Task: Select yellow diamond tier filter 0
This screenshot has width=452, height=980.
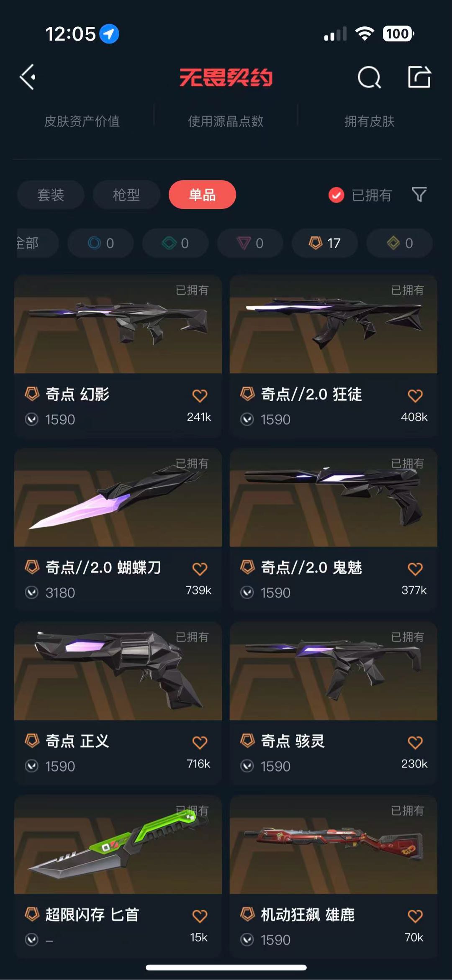Action: click(399, 243)
